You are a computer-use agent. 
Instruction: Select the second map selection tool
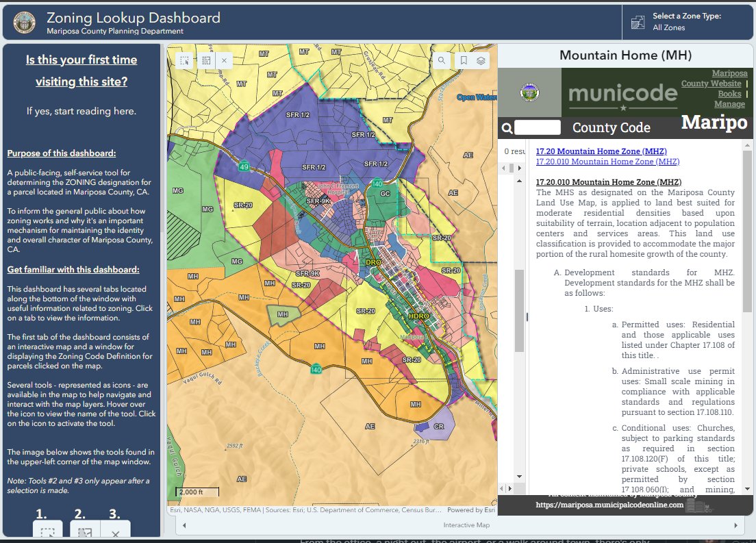(205, 61)
